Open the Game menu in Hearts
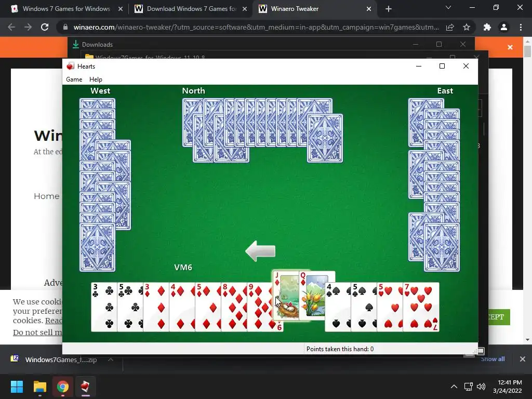This screenshot has width=532, height=399. coord(74,79)
